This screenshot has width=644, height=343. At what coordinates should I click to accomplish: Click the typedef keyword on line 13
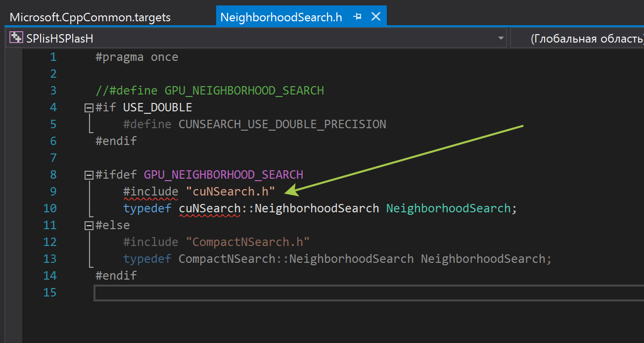coord(147,258)
